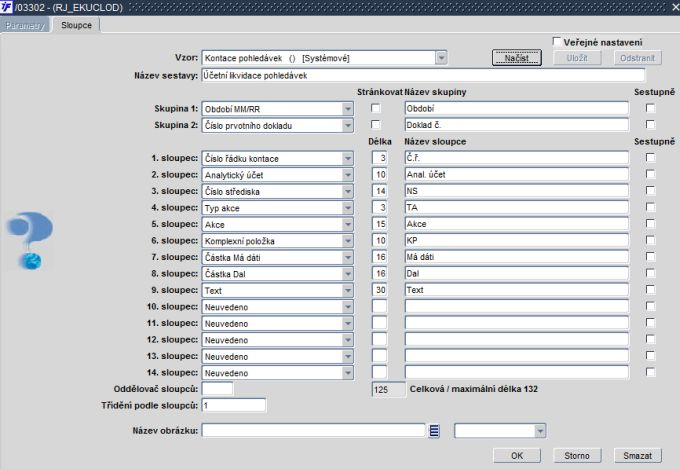Expand the Skupina 1 dropdown
The width and height of the screenshot is (680, 469).
[348, 109]
